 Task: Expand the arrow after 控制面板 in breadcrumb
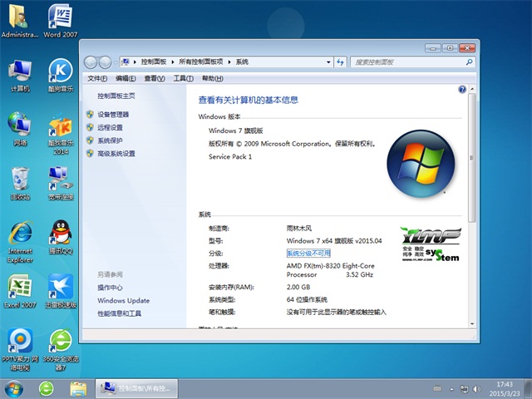(x=172, y=62)
